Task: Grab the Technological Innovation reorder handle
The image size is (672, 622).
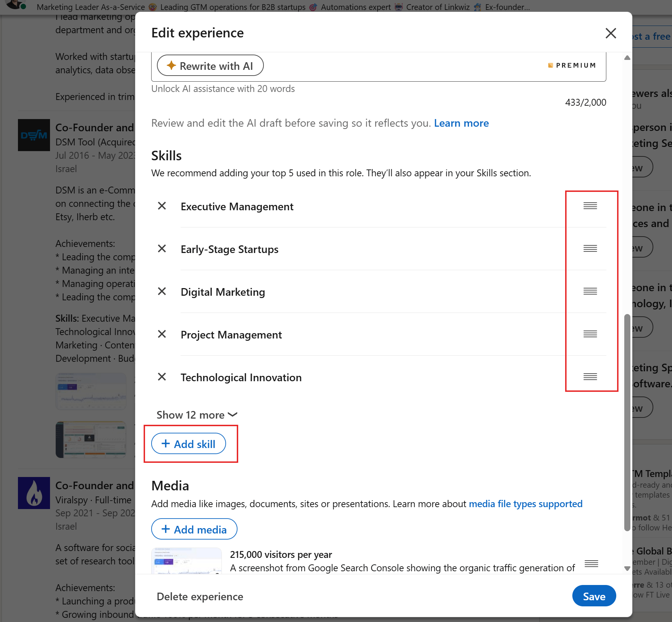Action: pos(590,377)
